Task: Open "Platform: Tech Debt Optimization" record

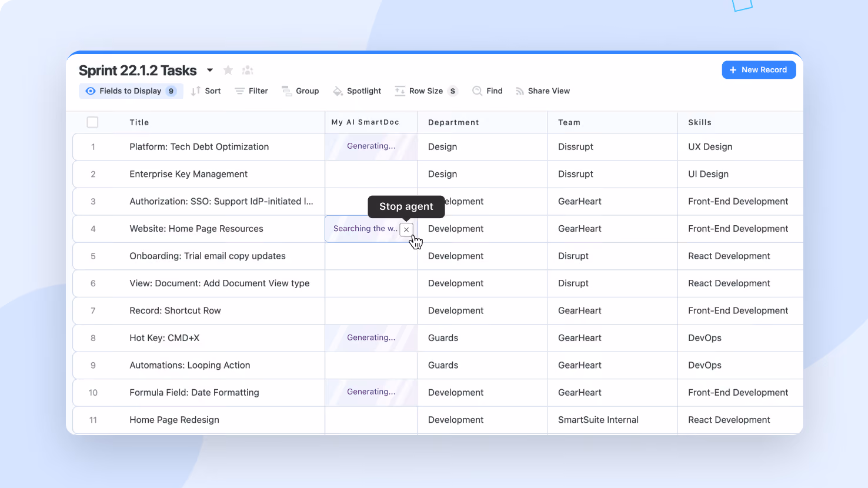Action: tap(199, 147)
